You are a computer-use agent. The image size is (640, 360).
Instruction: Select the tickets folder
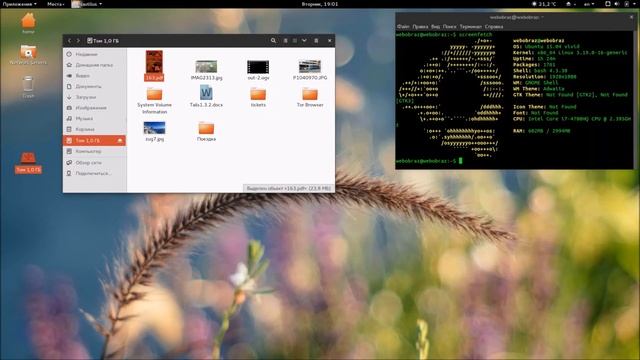tap(258, 98)
